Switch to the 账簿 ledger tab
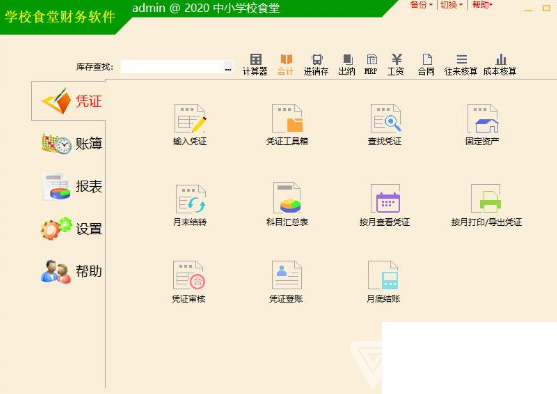 pos(72,144)
